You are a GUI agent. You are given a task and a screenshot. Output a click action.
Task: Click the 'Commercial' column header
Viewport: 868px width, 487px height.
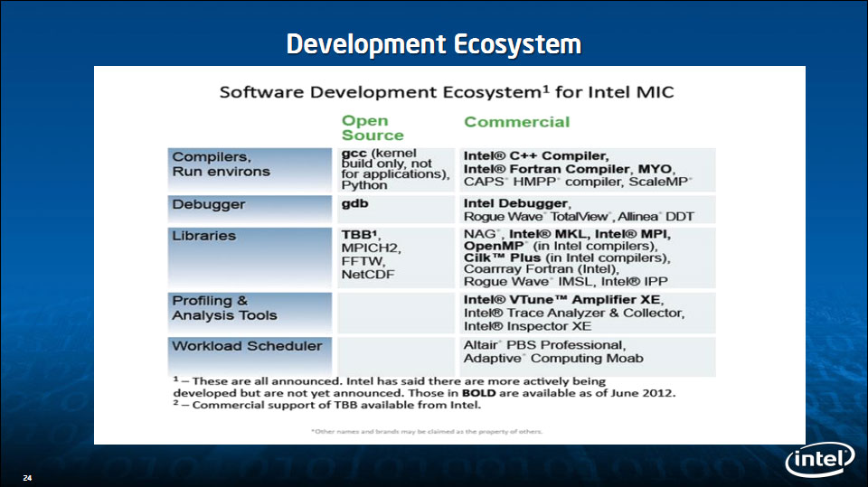pyautogui.click(x=516, y=122)
